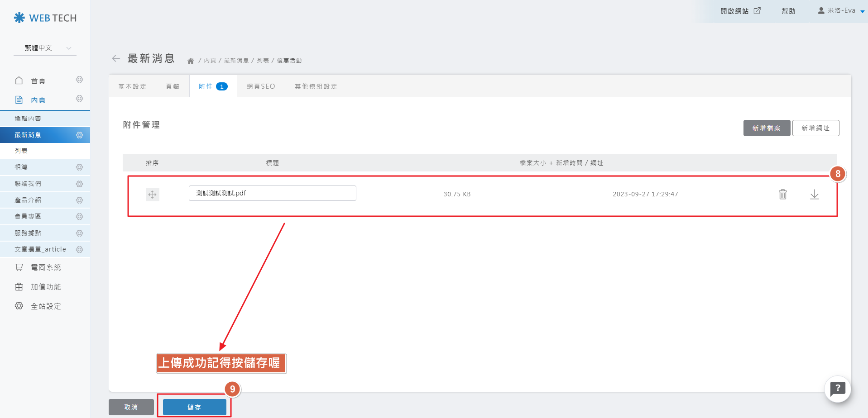The width and height of the screenshot is (868, 418).
Task: Click the trash icon to delete the attachment
Action: 782,194
